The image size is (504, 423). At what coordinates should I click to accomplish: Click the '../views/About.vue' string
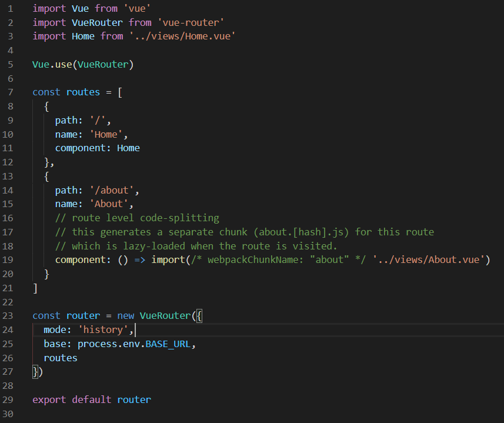(429, 259)
